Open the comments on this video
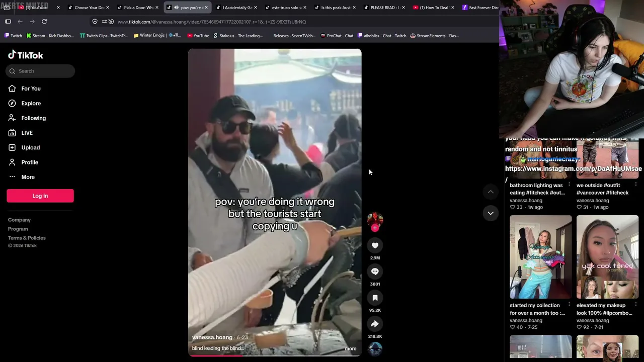Image resolution: width=644 pixels, height=362 pixels. click(375, 271)
